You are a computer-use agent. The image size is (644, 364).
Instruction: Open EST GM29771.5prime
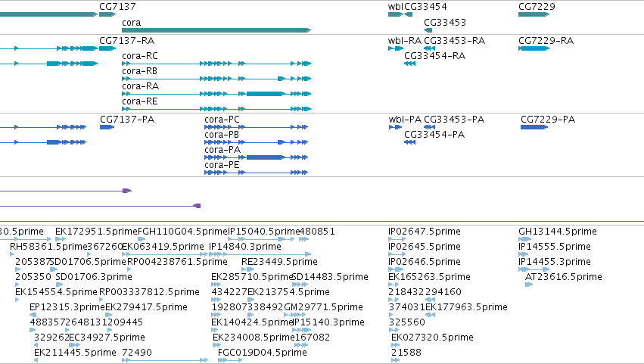(323, 308)
